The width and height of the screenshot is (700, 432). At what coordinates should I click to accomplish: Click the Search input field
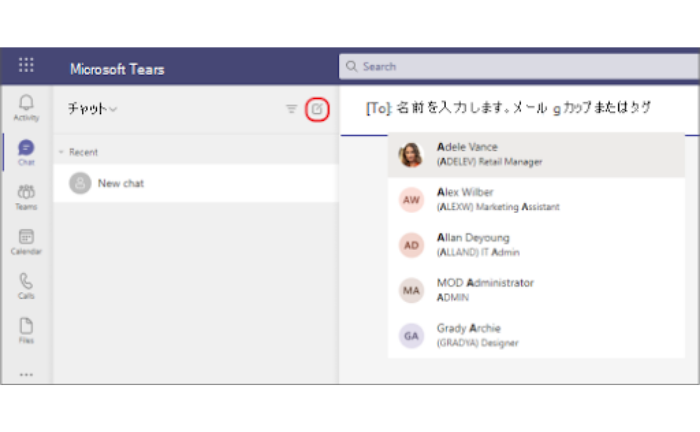pos(519,66)
